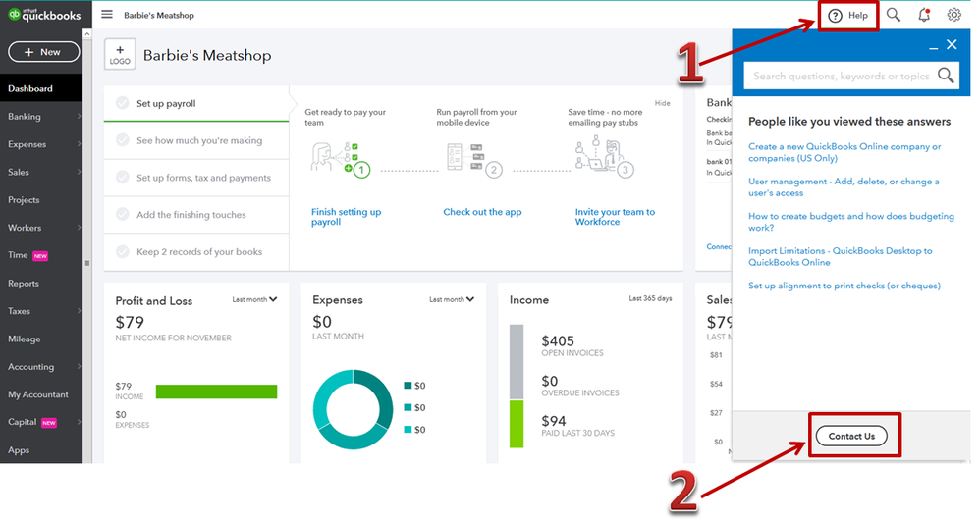Click the Barbie's Meatshop company title
The image size is (980, 522).
click(x=207, y=55)
